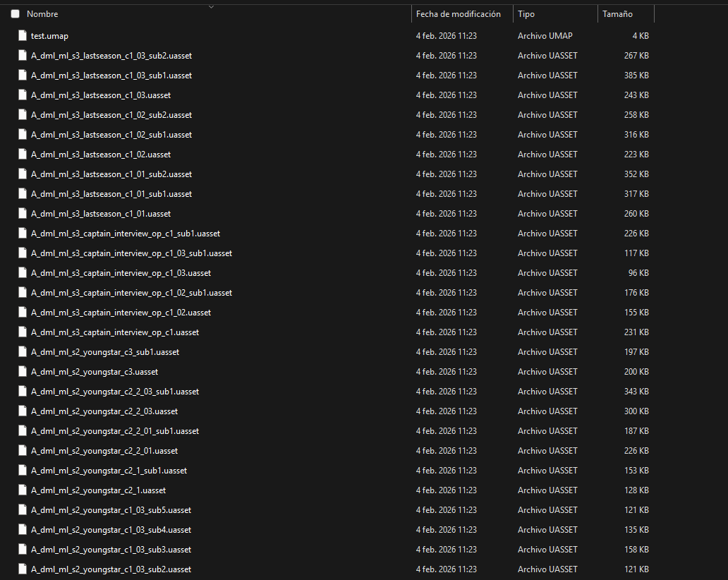Select file name A_dml_ml_s3_lastseason_c1_02_sub2.uasset
The image size is (728, 580).
coord(111,115)
